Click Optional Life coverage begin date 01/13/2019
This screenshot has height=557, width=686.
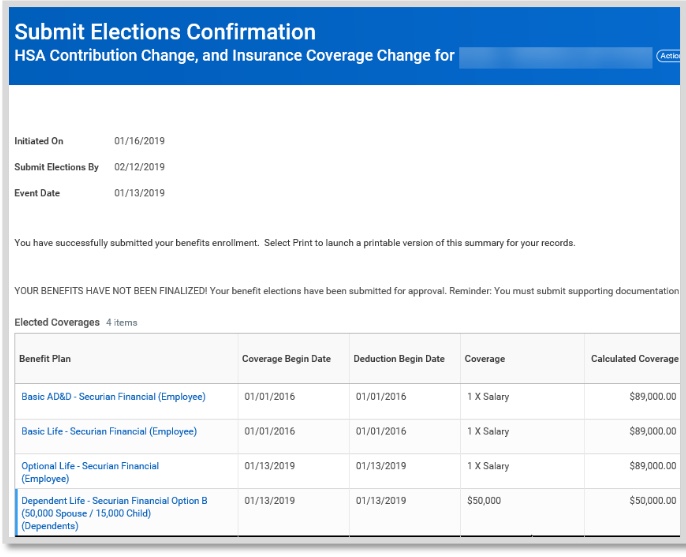click(270, 466)
